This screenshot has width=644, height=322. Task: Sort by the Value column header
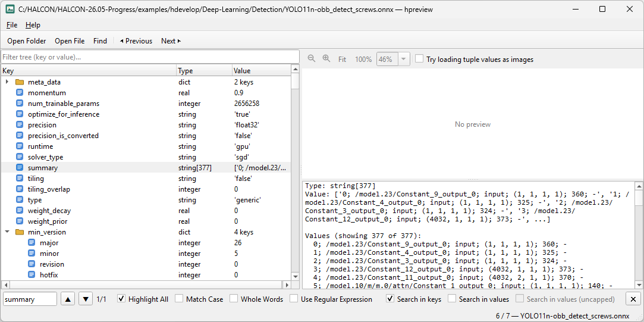(x=261, y=71)
